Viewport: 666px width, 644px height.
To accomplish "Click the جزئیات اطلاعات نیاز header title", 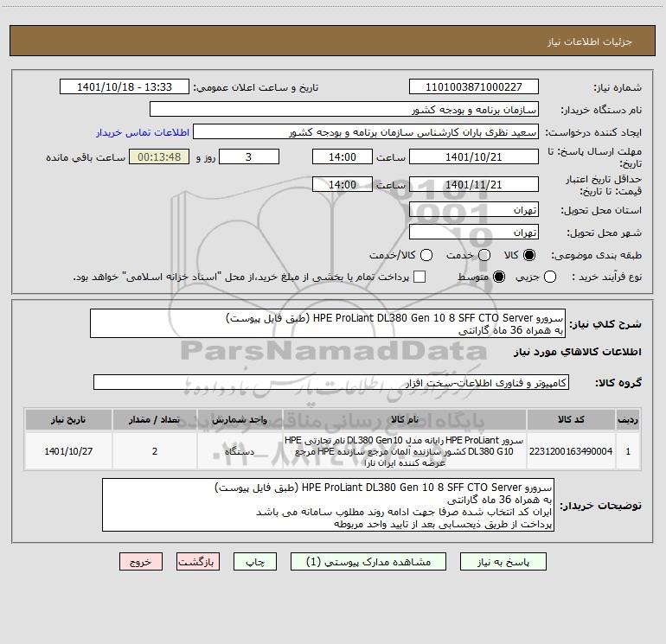I will click(x=590, y=41).
